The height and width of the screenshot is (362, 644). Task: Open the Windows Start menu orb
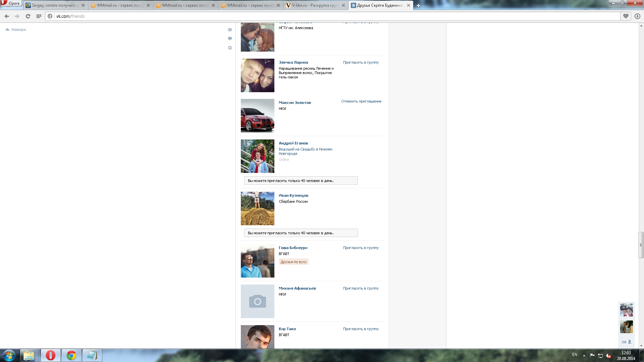9,355
